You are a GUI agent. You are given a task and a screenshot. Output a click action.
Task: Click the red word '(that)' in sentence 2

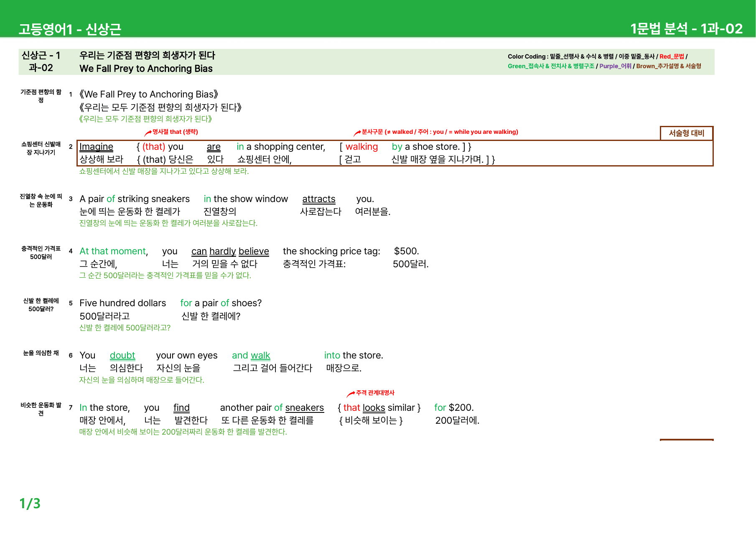(154, 147)
